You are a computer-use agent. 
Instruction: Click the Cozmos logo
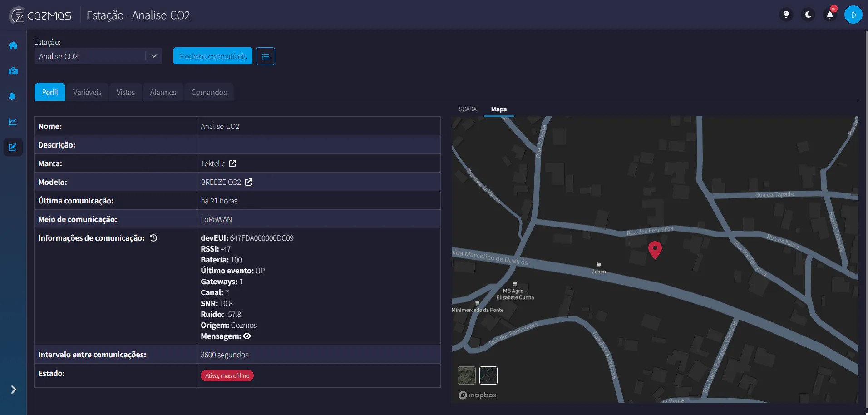[40, 15]
